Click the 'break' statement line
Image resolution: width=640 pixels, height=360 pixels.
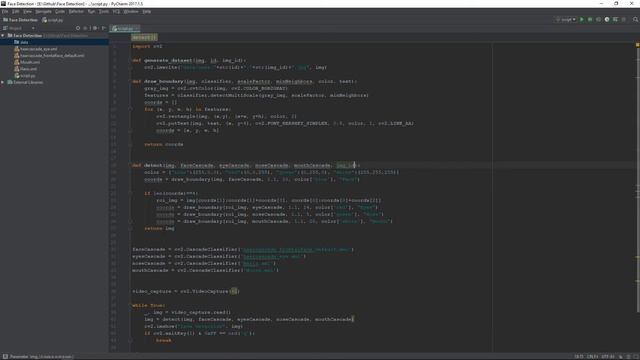click(x=164, y=340)
